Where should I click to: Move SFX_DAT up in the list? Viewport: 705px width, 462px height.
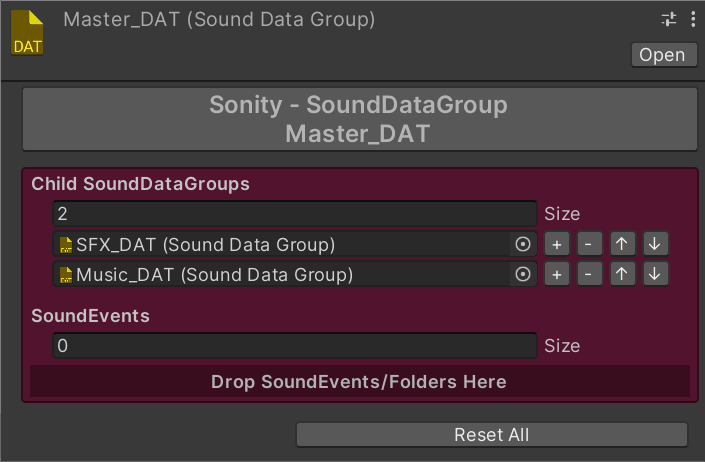tap(623, 244)
